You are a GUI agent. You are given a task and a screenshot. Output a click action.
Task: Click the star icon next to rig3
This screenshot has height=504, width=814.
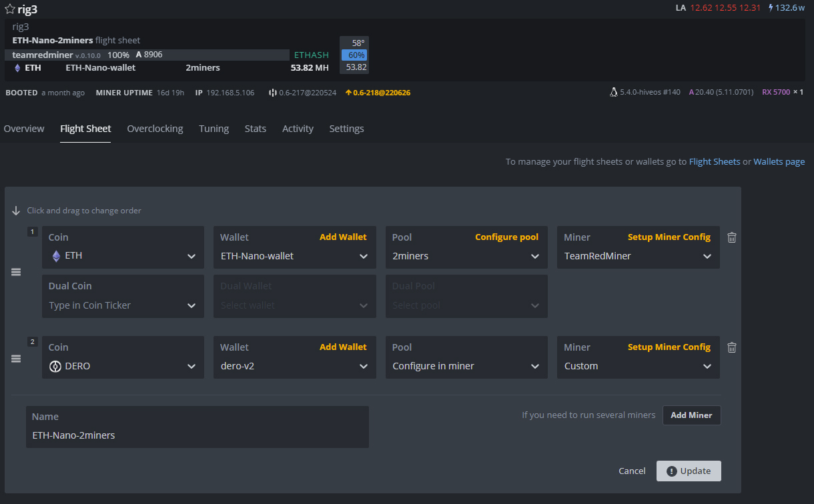9,9
